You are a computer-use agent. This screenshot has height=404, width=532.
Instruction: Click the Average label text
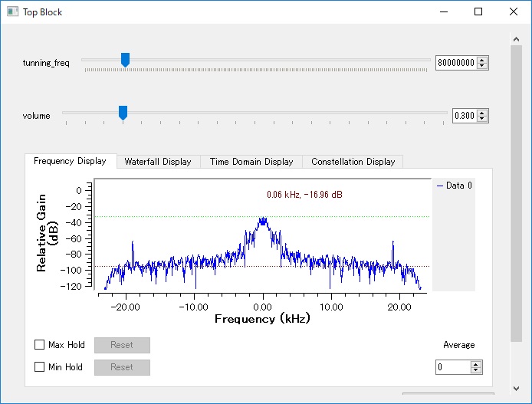(458, 345)
